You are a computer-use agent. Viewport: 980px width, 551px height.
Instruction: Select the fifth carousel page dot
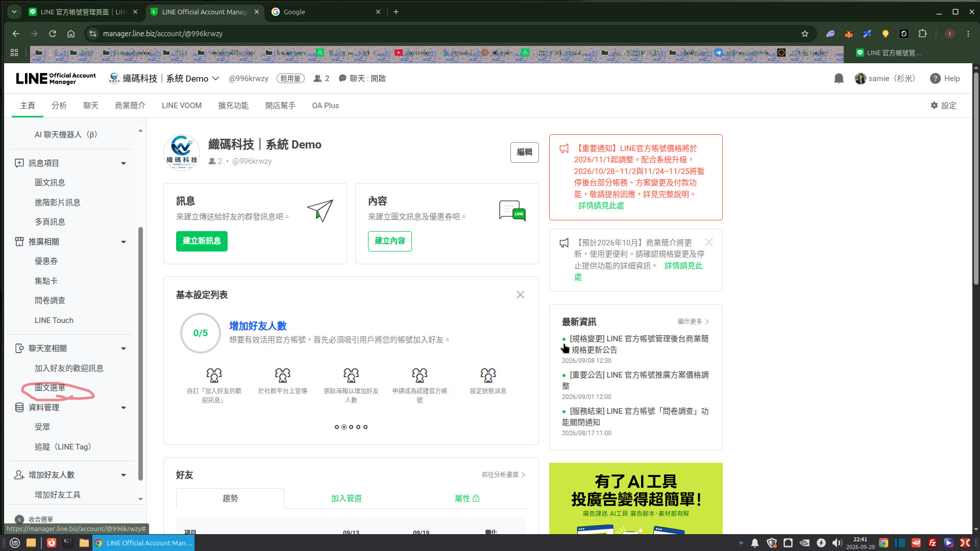tap(365, 427)
